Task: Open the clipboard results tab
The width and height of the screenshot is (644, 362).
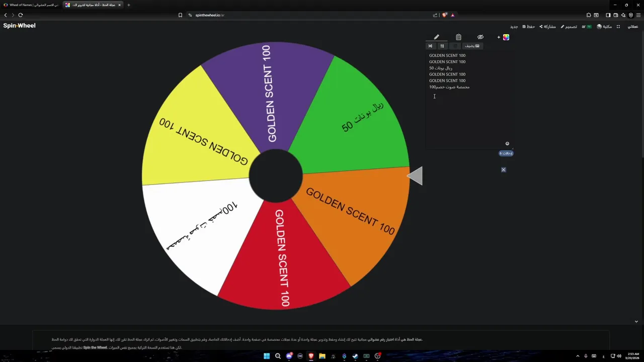Action: click(458, 37)
